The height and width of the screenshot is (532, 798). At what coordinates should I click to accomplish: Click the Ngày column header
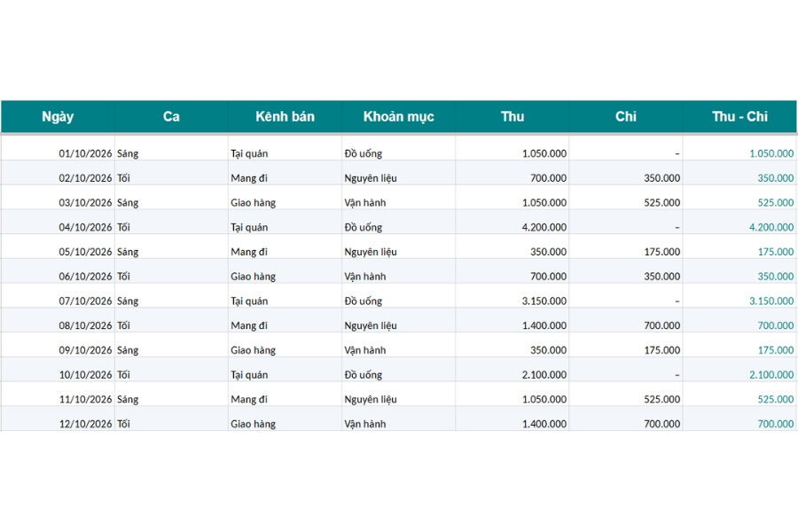coord(58,116)
